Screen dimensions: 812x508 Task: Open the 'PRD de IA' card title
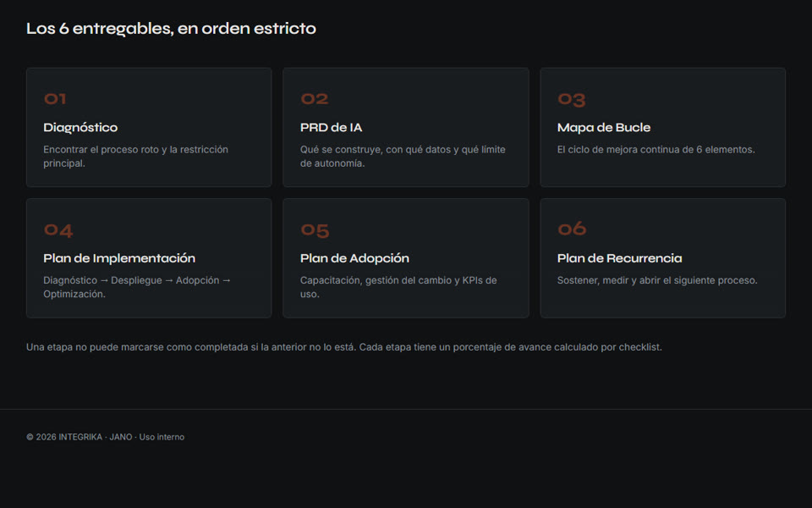pos(331,128)
